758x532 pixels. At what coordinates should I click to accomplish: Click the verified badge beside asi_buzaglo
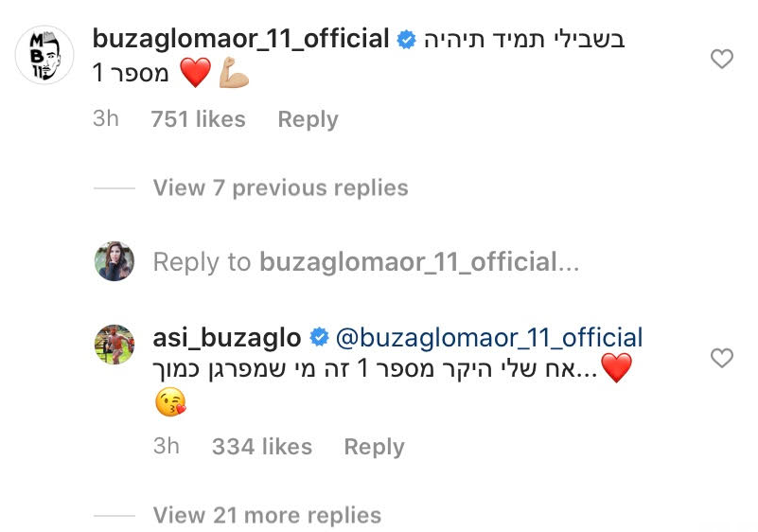tap(320, 338)
